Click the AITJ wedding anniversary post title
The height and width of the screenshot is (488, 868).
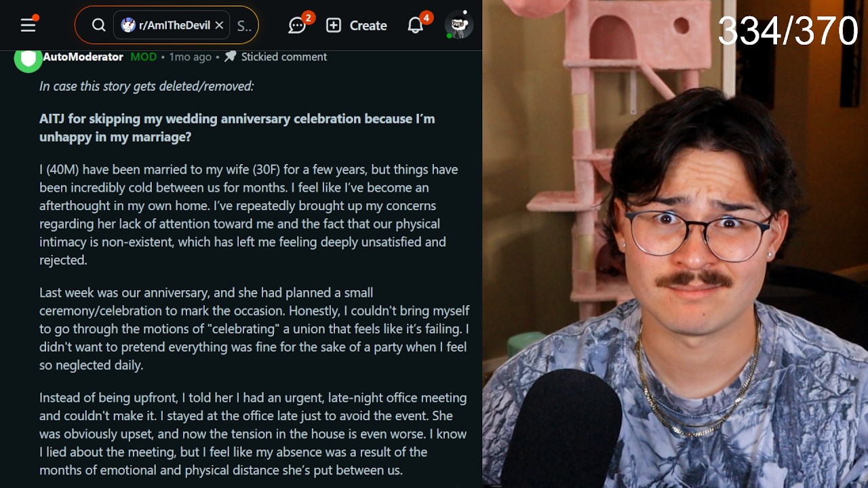point(237,127)
